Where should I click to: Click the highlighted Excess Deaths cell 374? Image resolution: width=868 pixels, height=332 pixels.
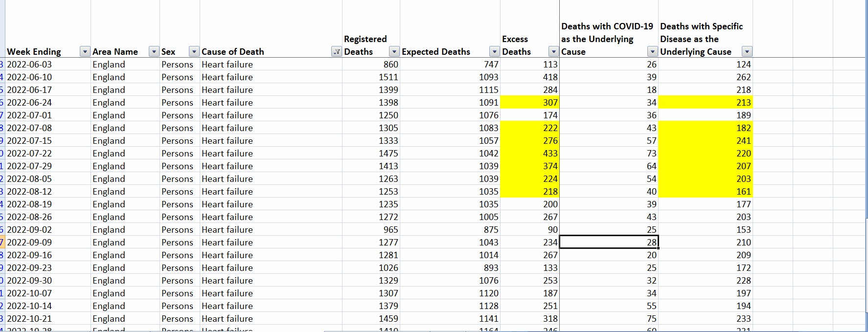[x=530, y=166]
